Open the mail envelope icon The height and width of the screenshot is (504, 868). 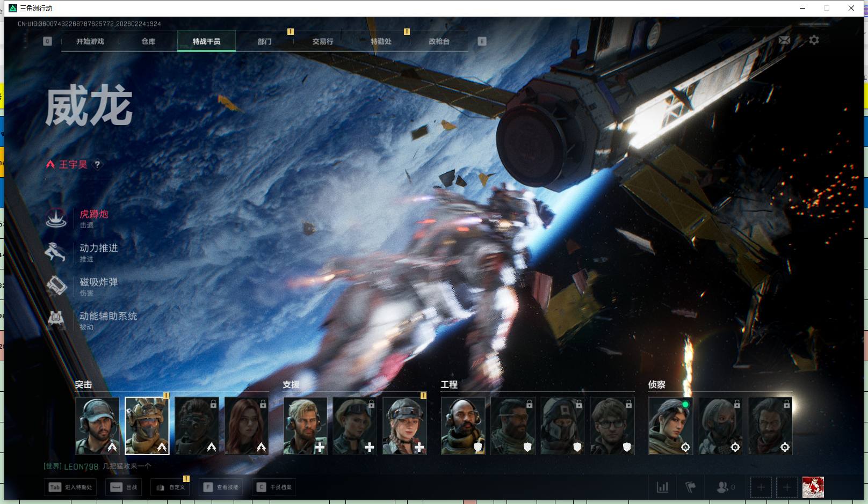[x=784, y=40]
